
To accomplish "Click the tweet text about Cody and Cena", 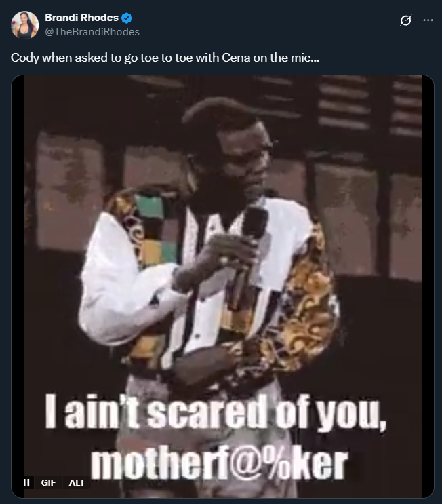I will pos(165,58).
